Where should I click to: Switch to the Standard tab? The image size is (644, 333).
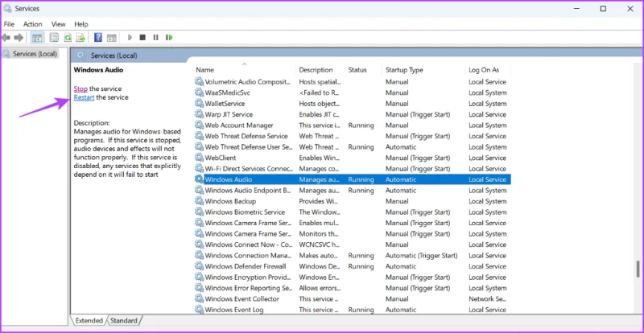pos(124,321)
